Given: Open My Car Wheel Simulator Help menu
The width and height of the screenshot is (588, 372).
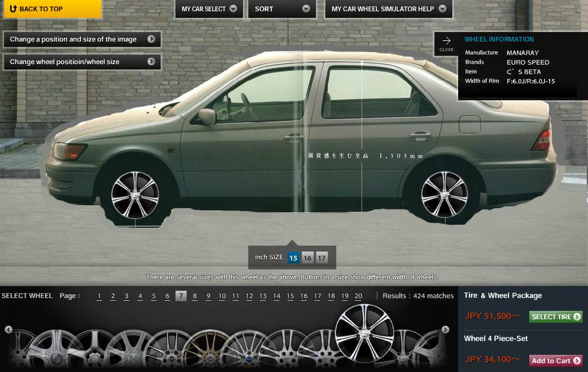Looking at the screenshot, I should click(x=388, y=9).
